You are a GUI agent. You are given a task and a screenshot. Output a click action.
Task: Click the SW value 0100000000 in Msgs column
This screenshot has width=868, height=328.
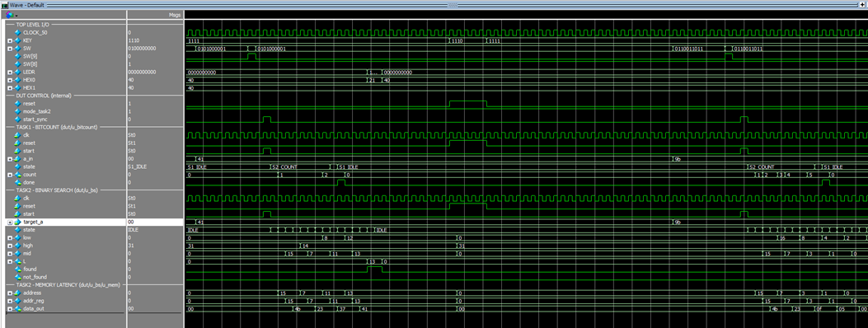tap(142, 49)
